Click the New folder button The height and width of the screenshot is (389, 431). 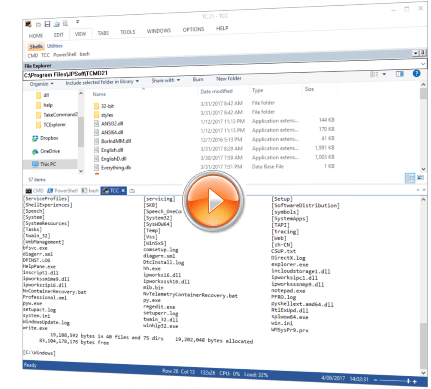(x=229, y=79)
